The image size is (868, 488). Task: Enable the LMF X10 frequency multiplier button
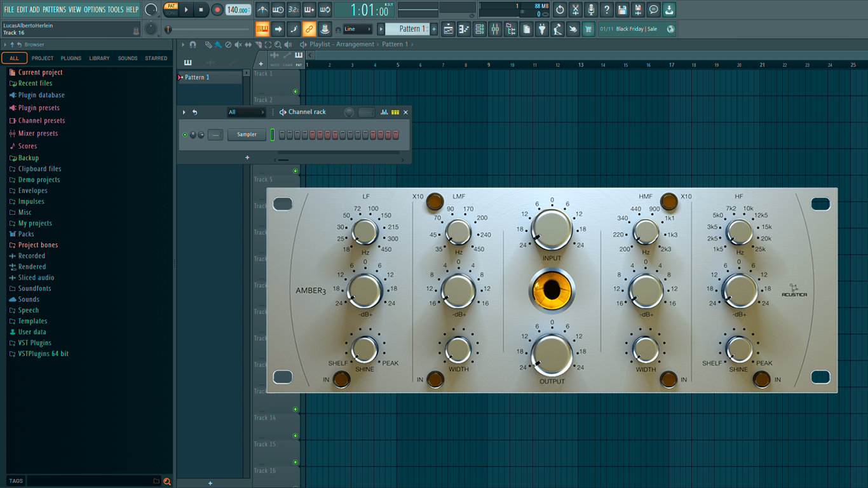pos(435,201)
